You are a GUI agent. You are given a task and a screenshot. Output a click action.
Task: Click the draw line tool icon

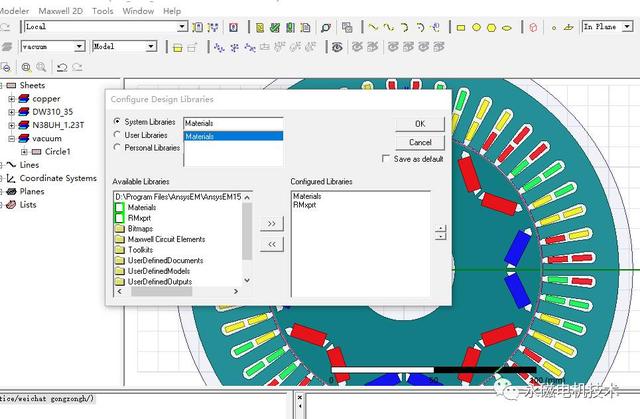(373, 27)
